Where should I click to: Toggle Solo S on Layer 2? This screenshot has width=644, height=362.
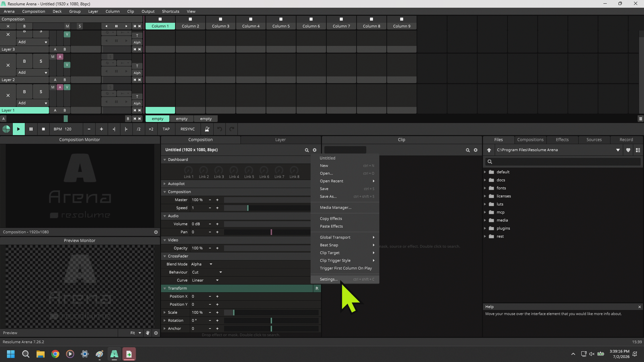(x=41, y=61)
